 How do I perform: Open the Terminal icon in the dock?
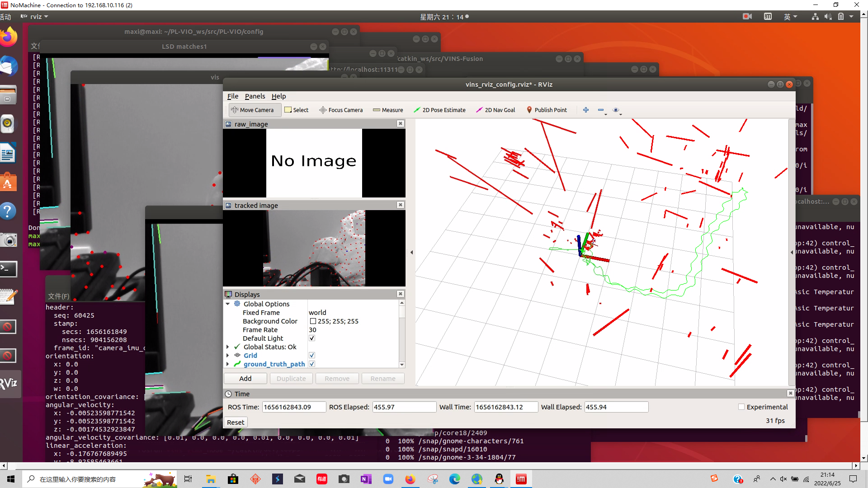(8, 269)
